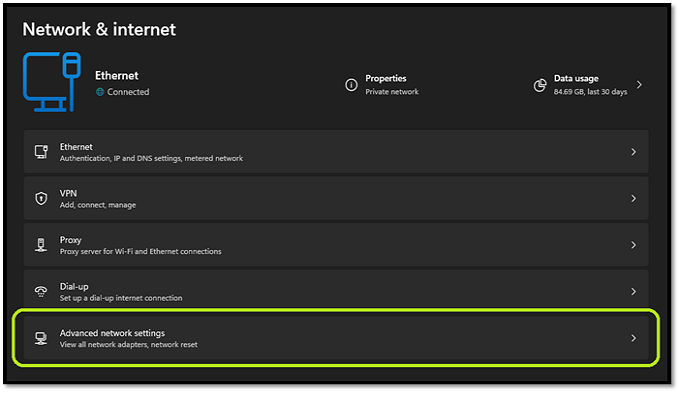Click the Connected status text
This screenshot has width=680, height=393.
click(128, 92)
